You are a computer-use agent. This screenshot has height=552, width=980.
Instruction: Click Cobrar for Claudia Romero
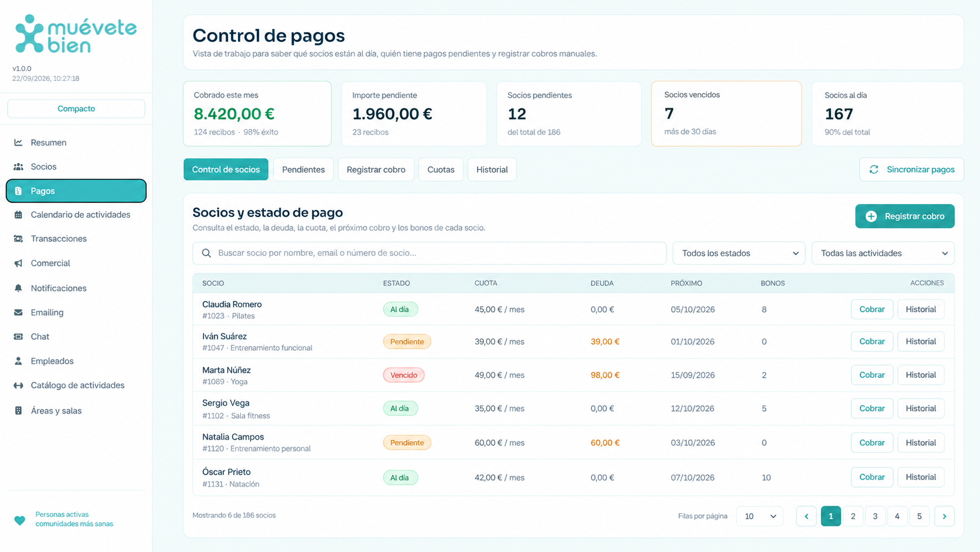[872, 309]
